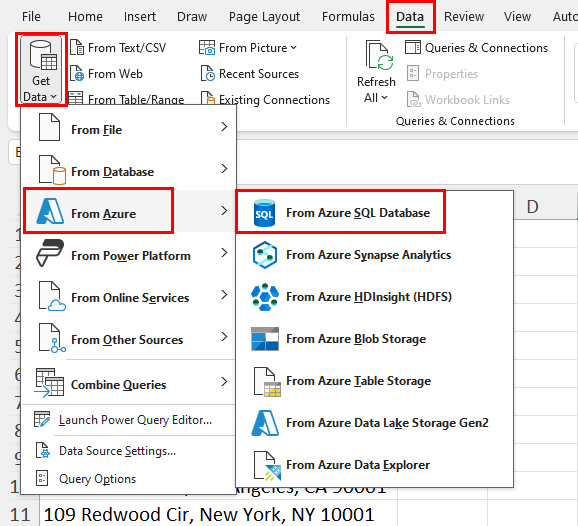The image size is (578, 526).
Task: Click the From File page icon
Action: (49, 127)
